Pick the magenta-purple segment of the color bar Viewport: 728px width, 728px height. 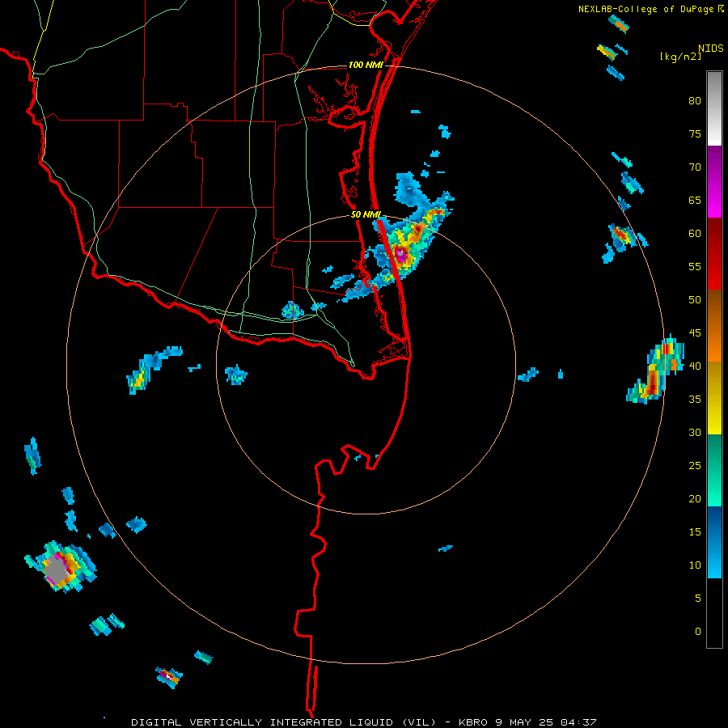(714, 181)
